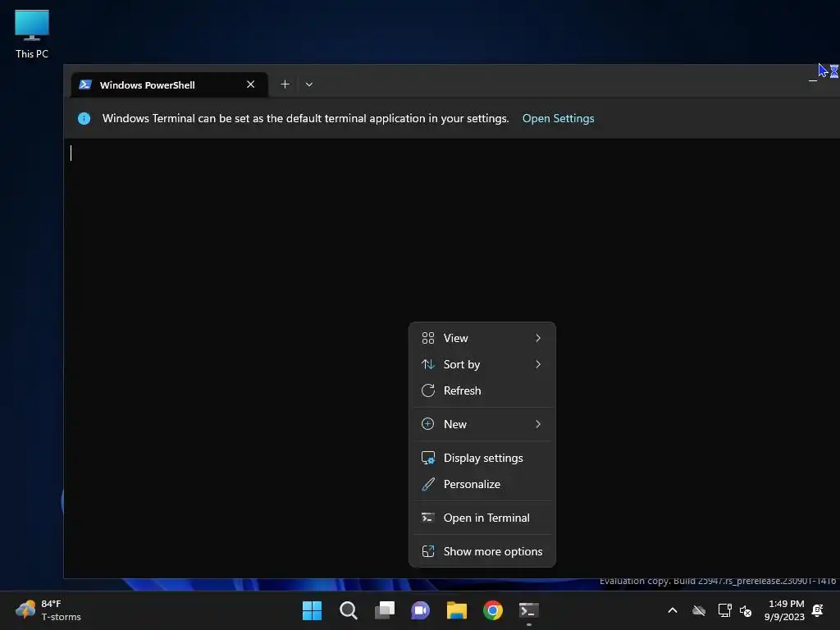This screenshot has height=630, width=840.
Task: Open File Explorer from taskbar
Action: point(457,610)
